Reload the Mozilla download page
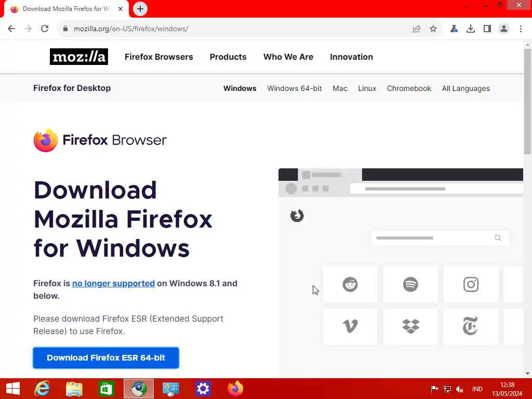Image resolution: width=532 pixels, height=399 pixels. click(45, 29)
